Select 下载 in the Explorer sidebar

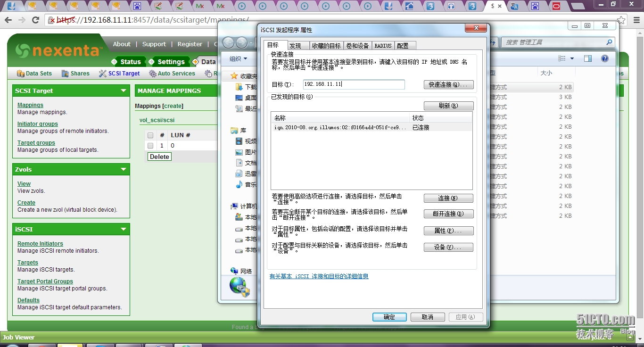[246, 87]
